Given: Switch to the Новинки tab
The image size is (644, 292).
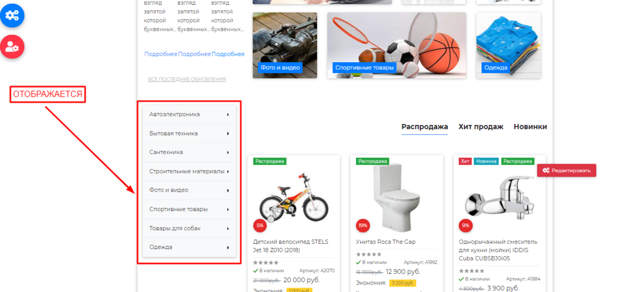Looking at the screenshot, I should (x=530, y=127).
